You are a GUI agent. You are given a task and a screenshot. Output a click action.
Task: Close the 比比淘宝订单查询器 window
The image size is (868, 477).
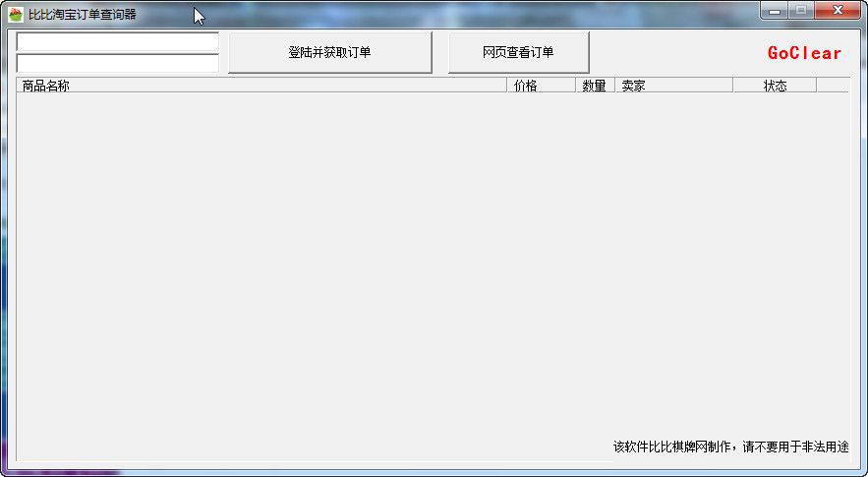838,11
